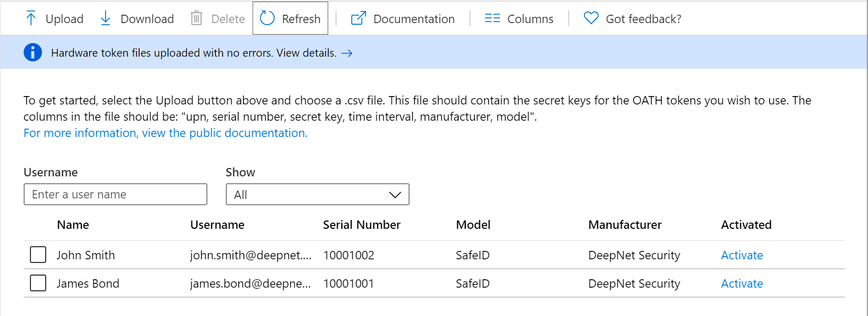The height and width of the screenshot is (316, 868).
Task: Click the heart feedback icon
Action: tap(591, 18)
